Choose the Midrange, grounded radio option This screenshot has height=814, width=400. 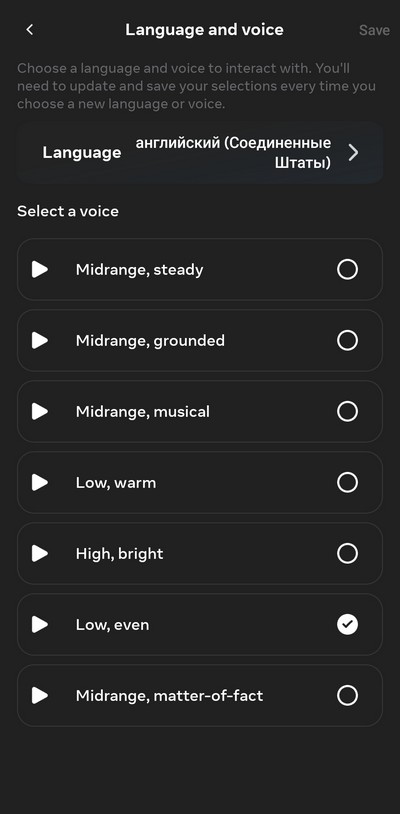[347, 341]
